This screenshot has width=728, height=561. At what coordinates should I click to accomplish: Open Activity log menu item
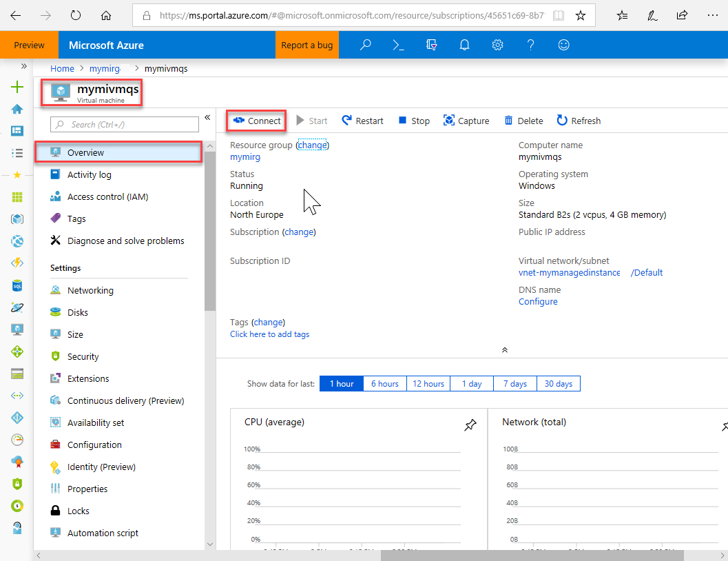tap(89, 175)
